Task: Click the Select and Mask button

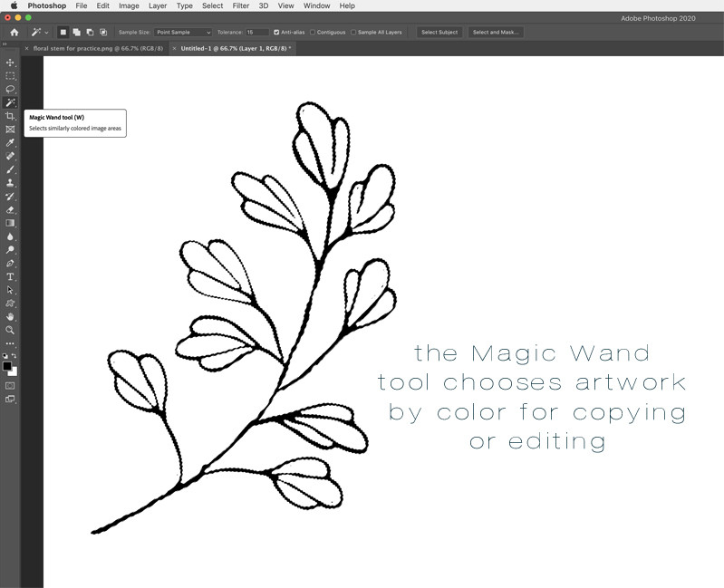Action: coord(496,32)
